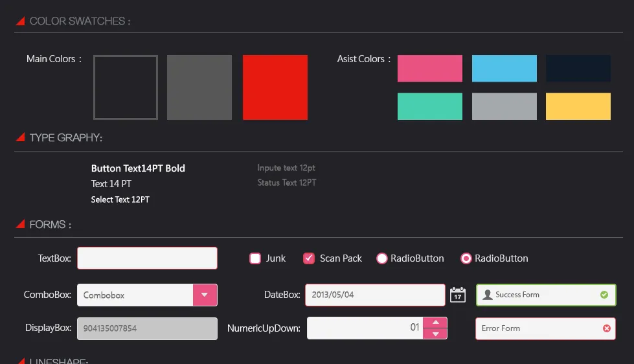Select the first unselected RadioButton

(x=381, y=258)
